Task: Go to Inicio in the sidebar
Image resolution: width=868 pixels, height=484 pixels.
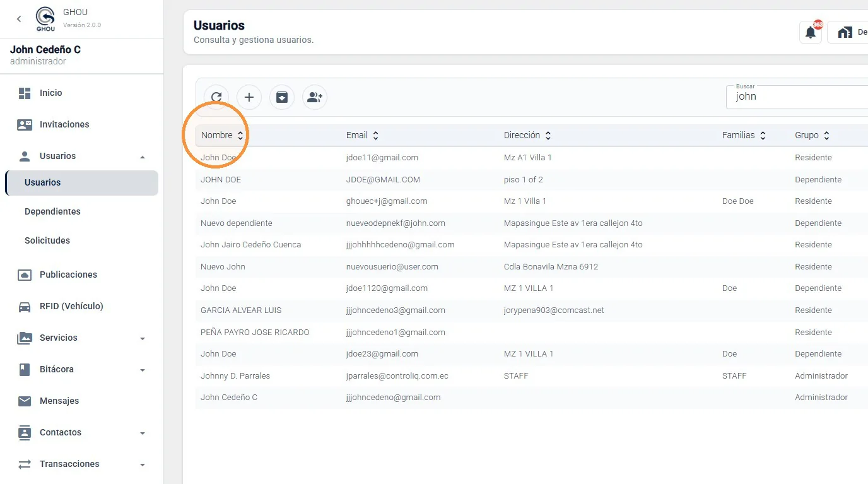Action: 81,93
